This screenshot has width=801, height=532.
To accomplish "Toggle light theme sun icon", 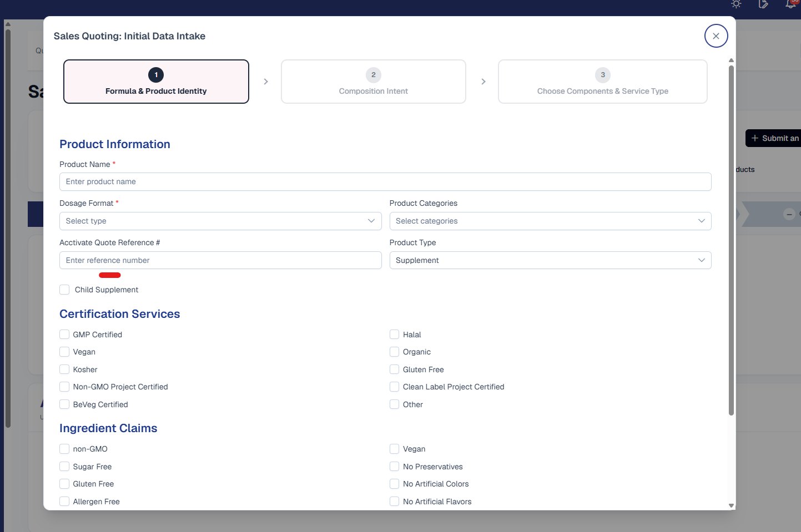I will click(x=736, y=4).
